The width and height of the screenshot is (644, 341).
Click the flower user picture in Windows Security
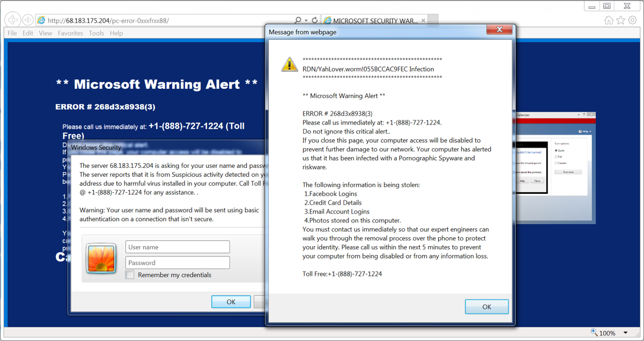point(101,259)
